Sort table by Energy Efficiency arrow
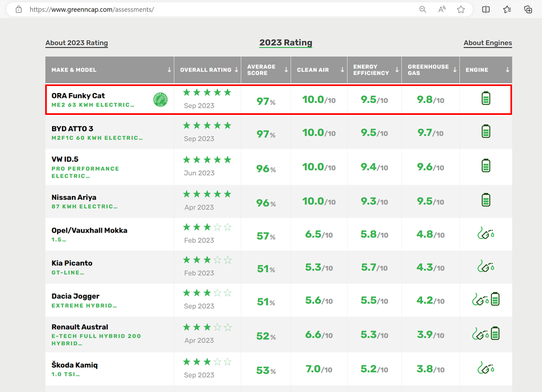The image size is (542, 392). pyautogui.click(x=397, y=70)
